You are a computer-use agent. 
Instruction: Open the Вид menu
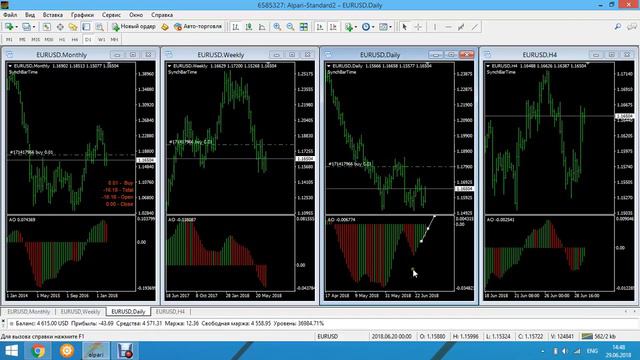click(30, 15)
